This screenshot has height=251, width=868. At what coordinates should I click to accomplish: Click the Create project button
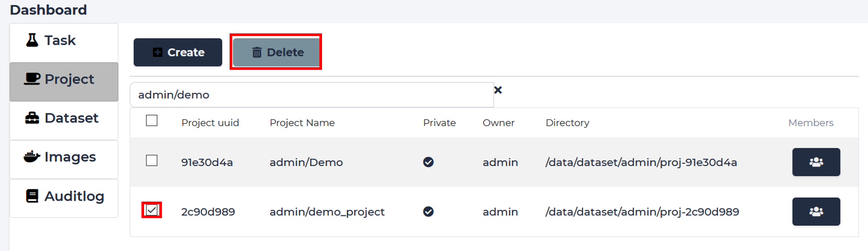(x=178, y=52)
